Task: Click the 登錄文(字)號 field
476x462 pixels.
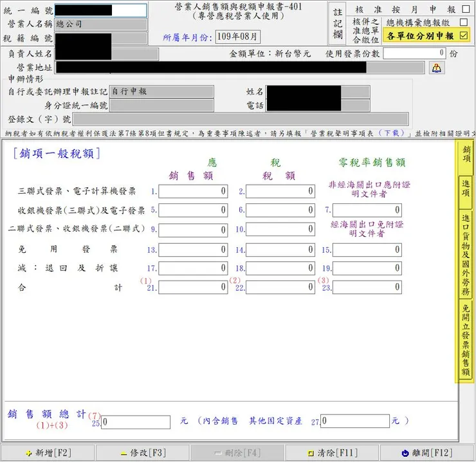Action: tap(241, 119)
